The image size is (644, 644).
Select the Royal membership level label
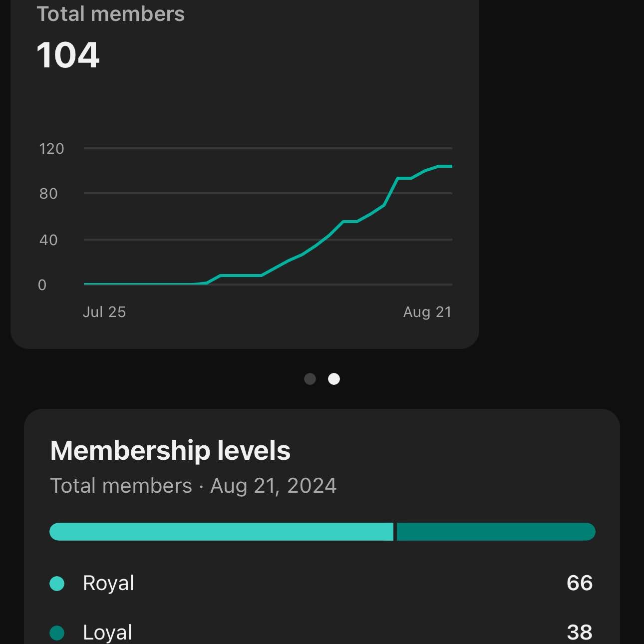108,583
